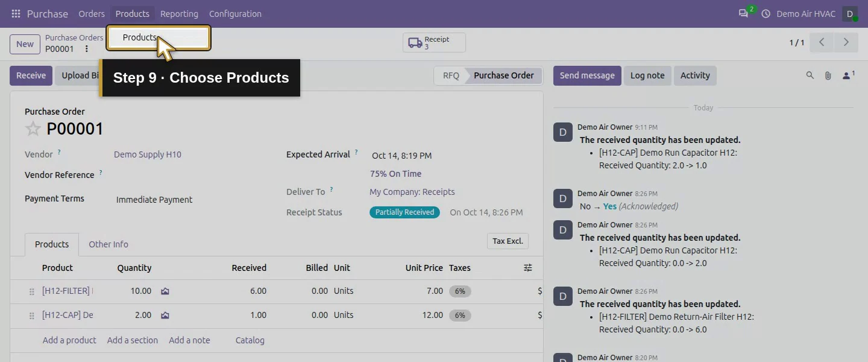This screenshot has height=362, width=868.
Task: Open forecast chart icon for H12-CAP
Action: tap(165, 315)
